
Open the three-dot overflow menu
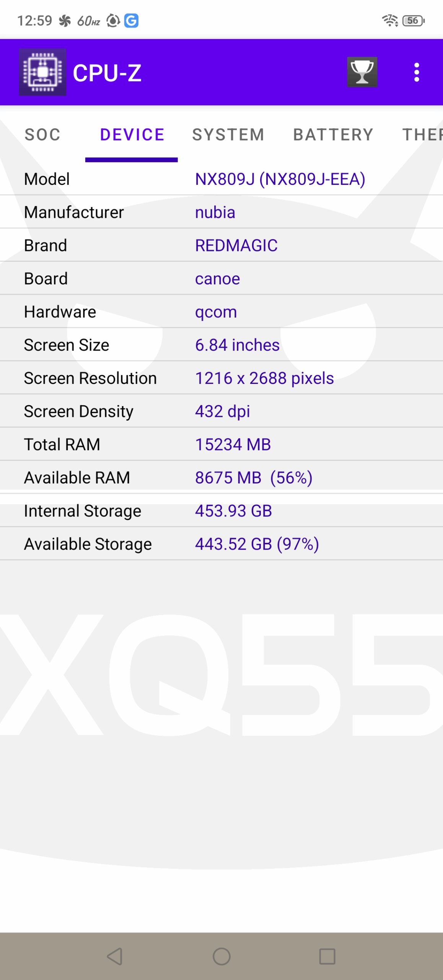(417, 72)
